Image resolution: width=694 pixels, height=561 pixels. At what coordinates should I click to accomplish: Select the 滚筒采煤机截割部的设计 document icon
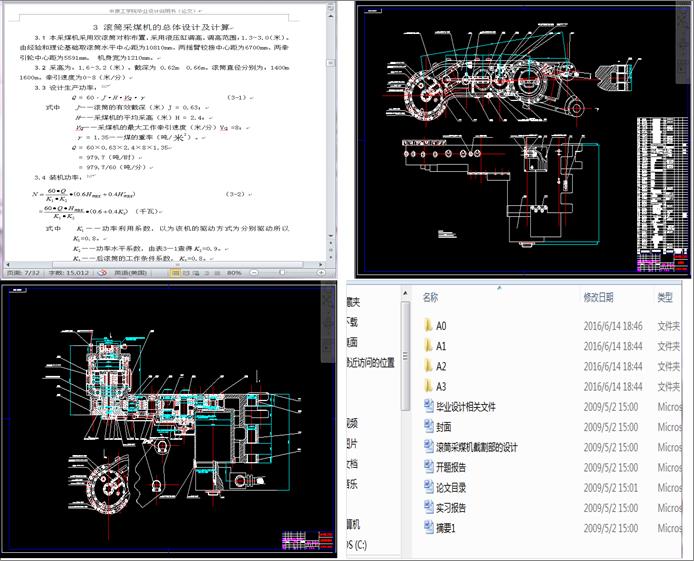point(428,447)
